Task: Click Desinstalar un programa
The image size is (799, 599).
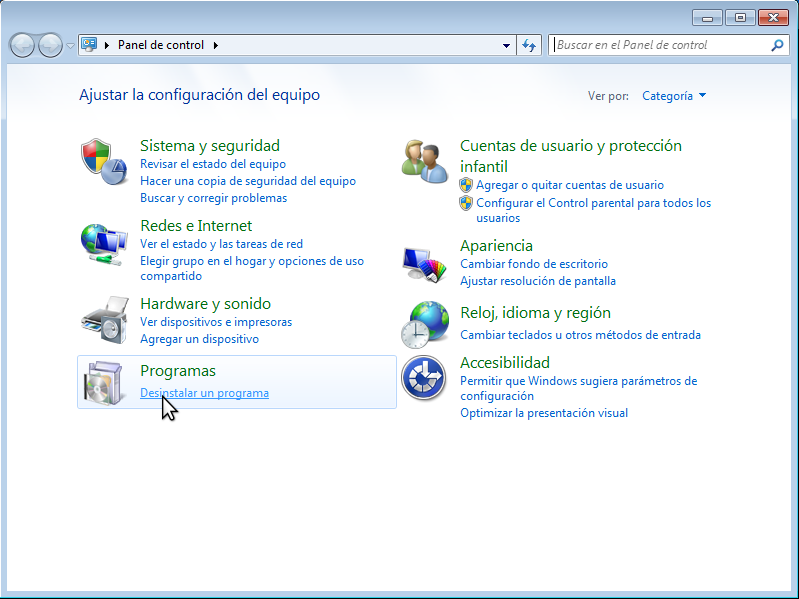Action: pos(204,393)
